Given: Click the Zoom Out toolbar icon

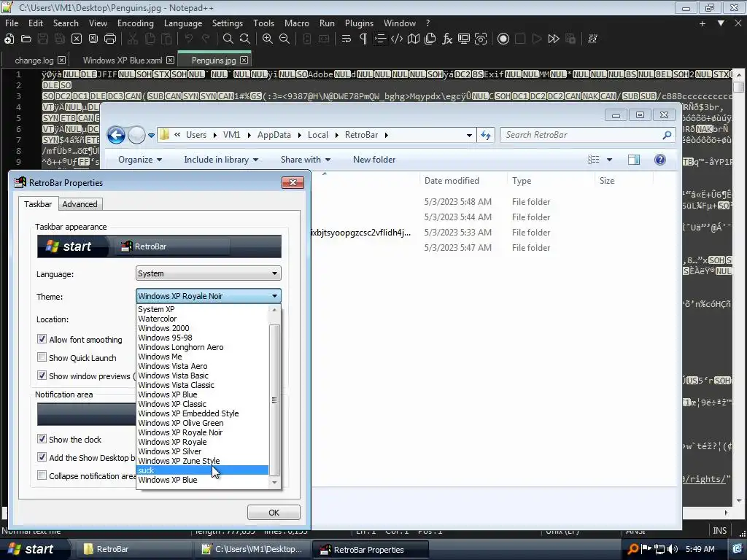Looking at the screenshot, I should [285, 39].
